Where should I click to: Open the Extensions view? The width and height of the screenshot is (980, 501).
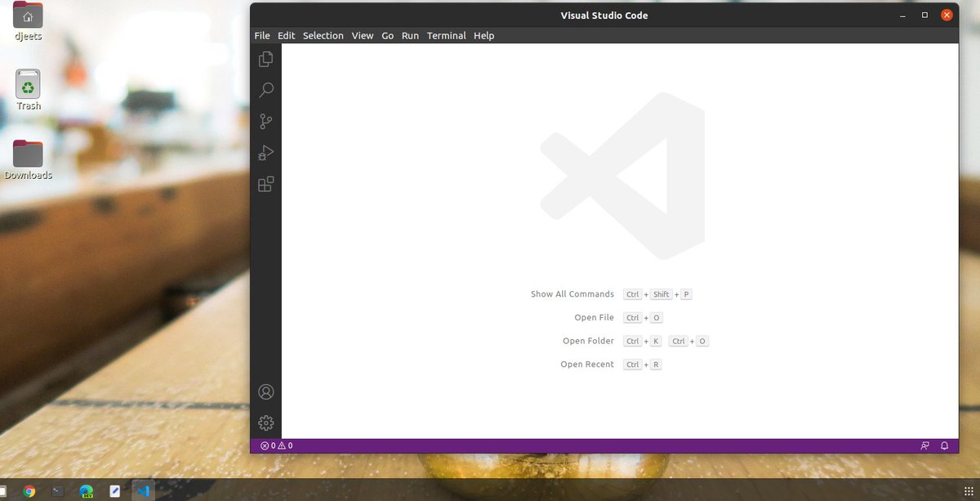(x=265, y=185)
